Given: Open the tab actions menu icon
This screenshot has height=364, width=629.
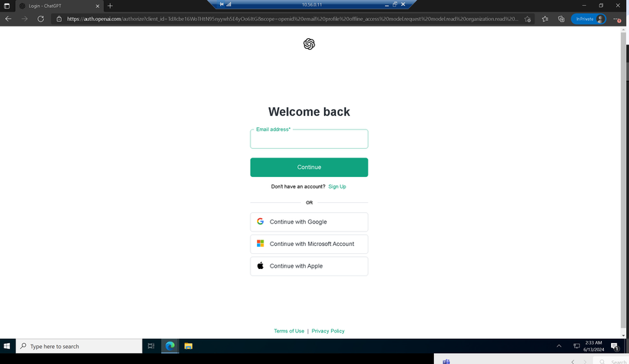Looking at the screenshot, I should [x=6, y=6].
